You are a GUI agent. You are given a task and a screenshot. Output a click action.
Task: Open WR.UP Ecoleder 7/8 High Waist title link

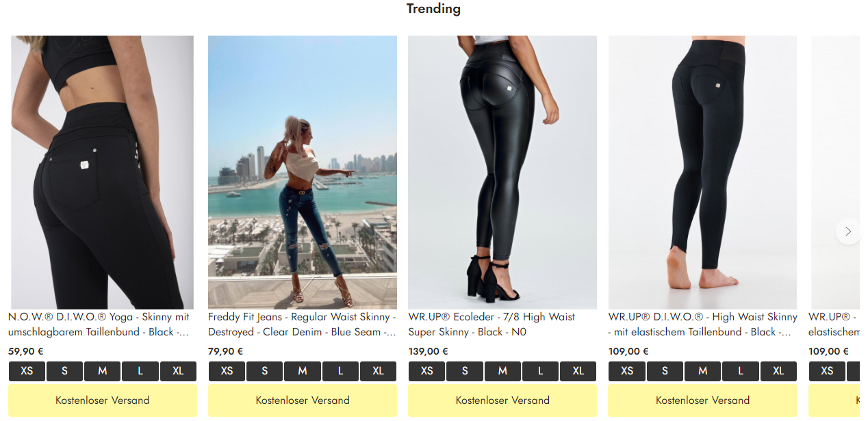[492, 324]
